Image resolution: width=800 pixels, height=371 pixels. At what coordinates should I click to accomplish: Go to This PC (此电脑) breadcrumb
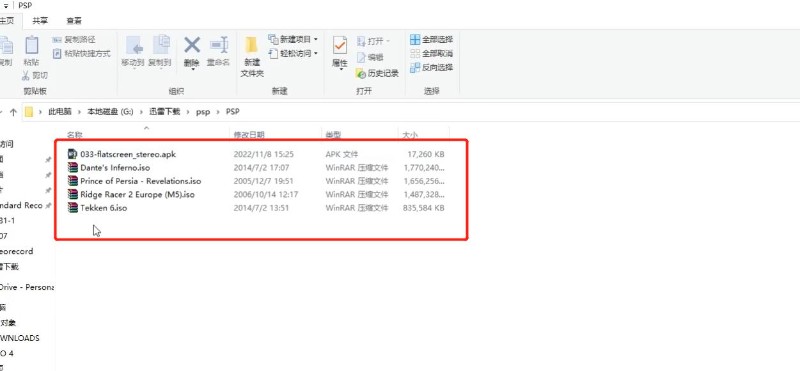point(60,112)
